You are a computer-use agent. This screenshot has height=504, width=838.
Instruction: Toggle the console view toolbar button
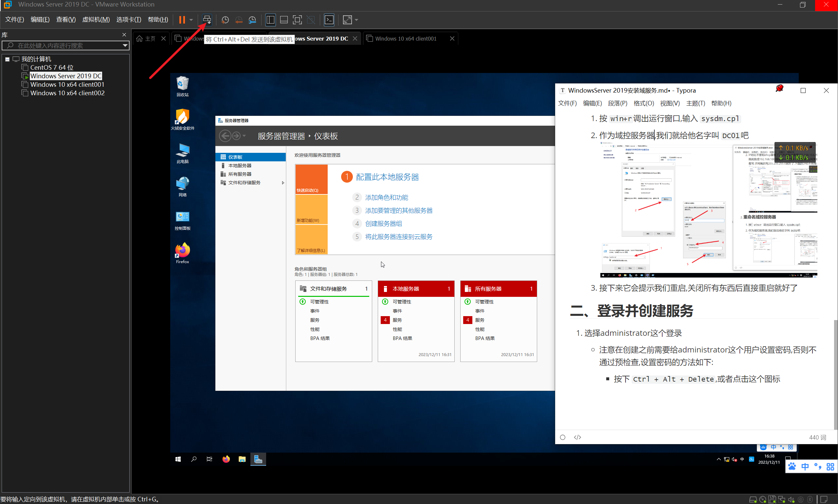(x=329, y=20)
